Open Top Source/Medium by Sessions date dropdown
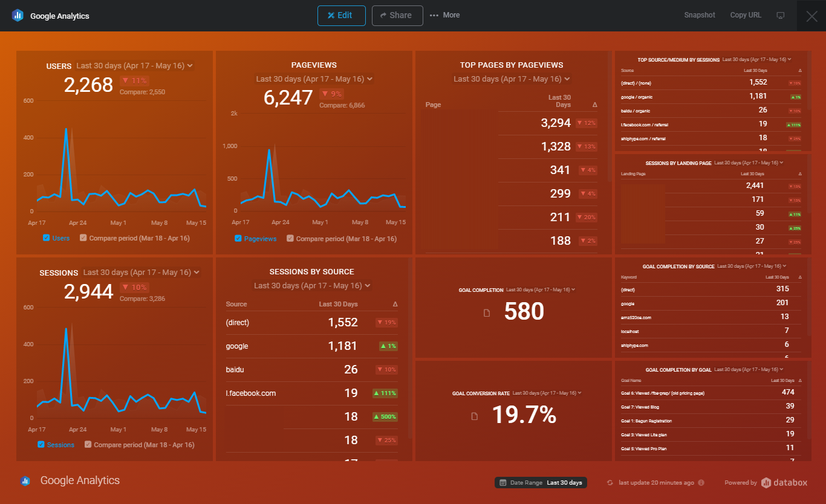 [x=756, y=60]
